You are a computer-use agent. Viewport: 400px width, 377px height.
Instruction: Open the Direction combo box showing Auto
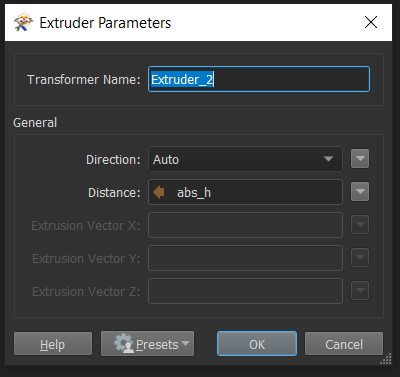coord(245,159)
